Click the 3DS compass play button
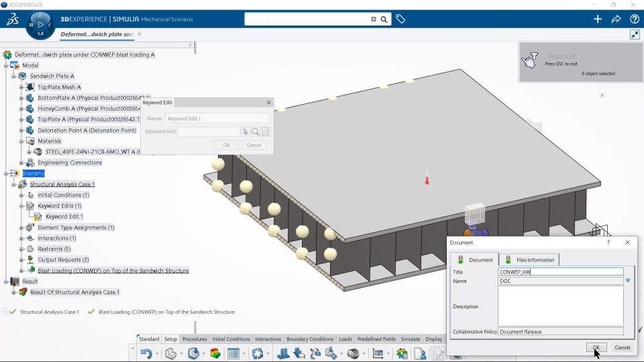644x362 pixels. 40,25
